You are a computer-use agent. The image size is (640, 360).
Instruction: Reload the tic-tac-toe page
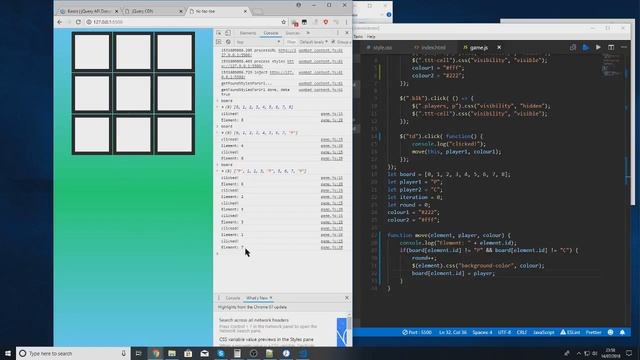point(78,22)
